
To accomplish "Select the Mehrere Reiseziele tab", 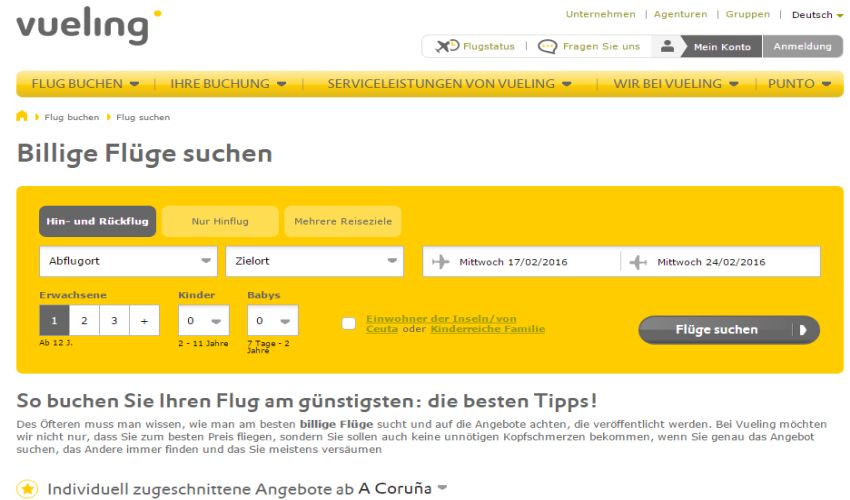I will coord(343,221).
